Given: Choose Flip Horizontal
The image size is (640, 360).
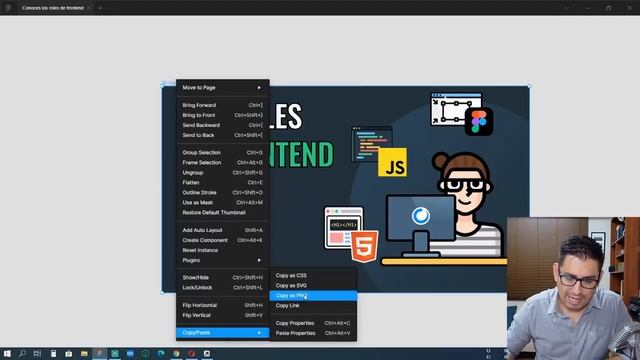Looking at the screenshot, I should tap(222, 305).
